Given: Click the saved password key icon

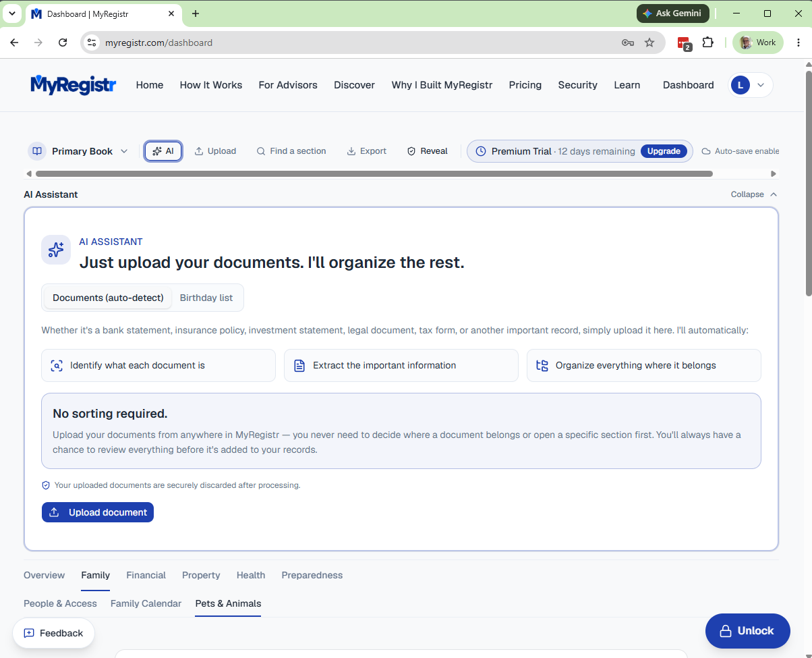Looking at the screenshot, I should 628,43.
